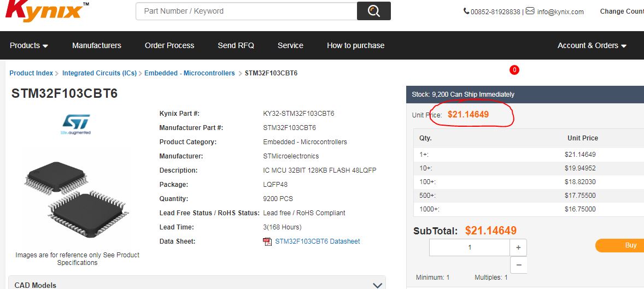Image resolution: width=644 pixels, height=289 pixels.
Task: Click the Multiples: 1 label
Action: [x=491, y=278]
